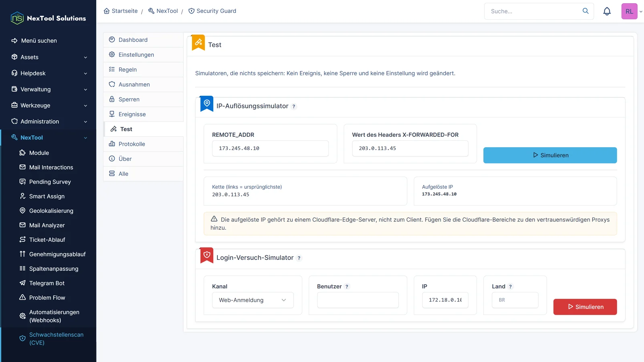Click the Land input field
Screen dimensions: 644x362
tap(515, 300)
